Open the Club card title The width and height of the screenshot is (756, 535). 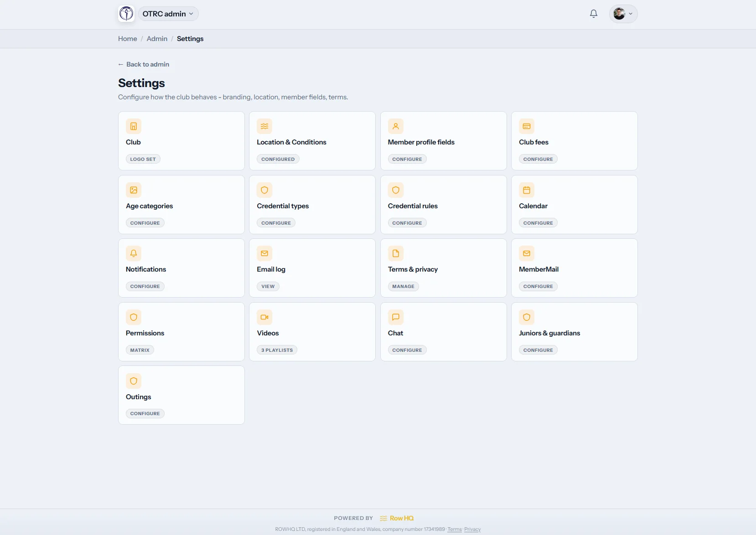point(133,142)
